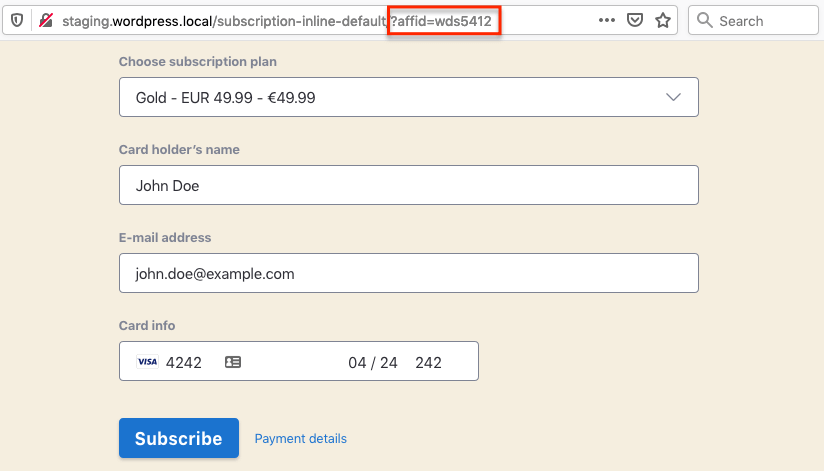
Task: Select the card number field showing 4242
Action: (184, 362)
